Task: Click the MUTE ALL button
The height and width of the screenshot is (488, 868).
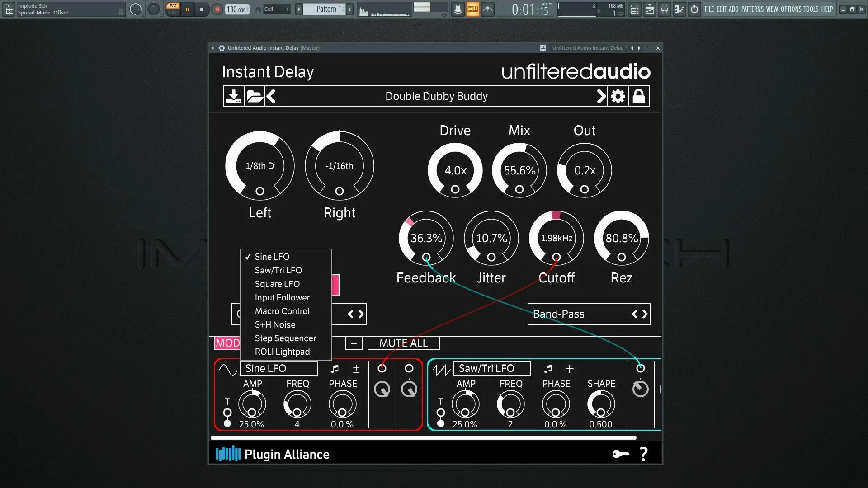Action: (403, 343)
